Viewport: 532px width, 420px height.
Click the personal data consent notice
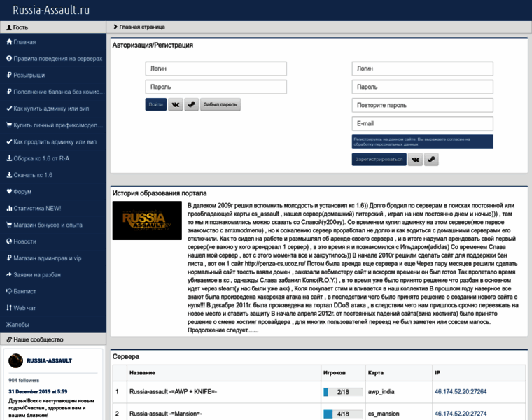pos(422,142)
